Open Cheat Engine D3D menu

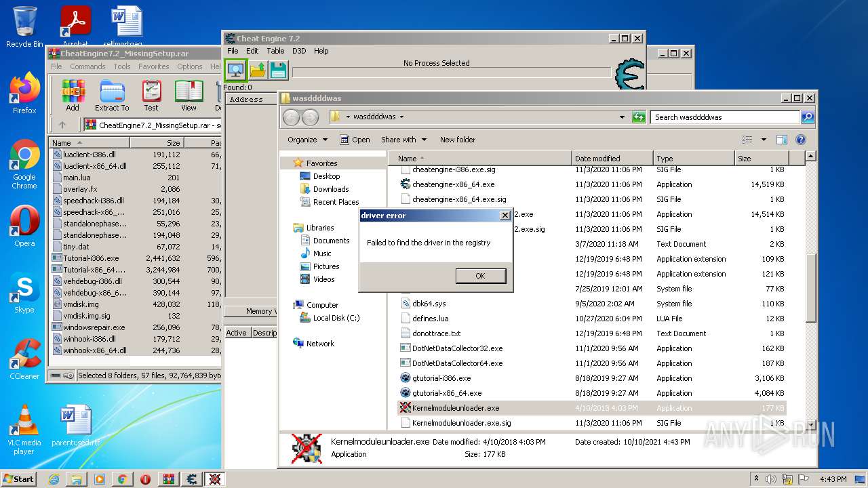(299, 51)
